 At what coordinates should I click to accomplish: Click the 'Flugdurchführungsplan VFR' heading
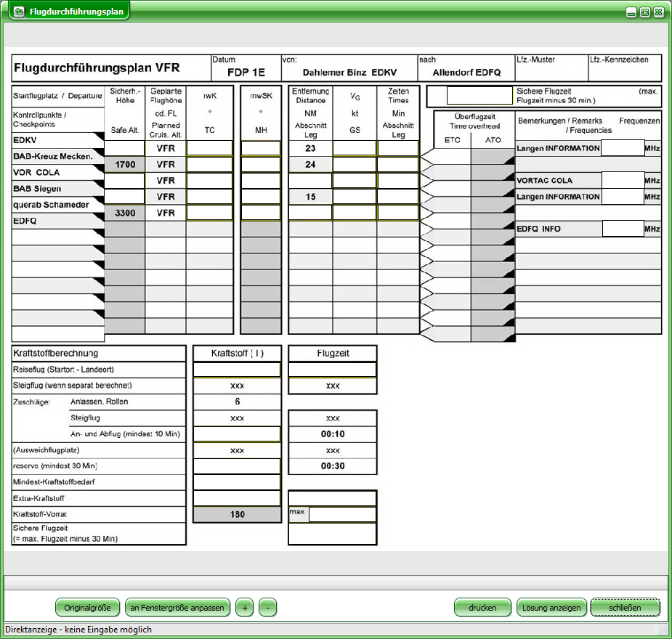click(97, 68)
